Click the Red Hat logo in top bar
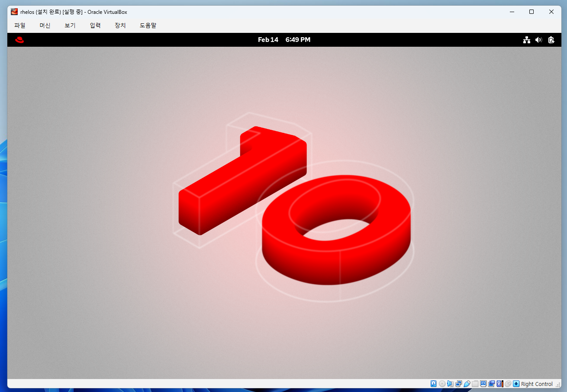The height and width of the screenshot is (392, 567). [19, 39]
